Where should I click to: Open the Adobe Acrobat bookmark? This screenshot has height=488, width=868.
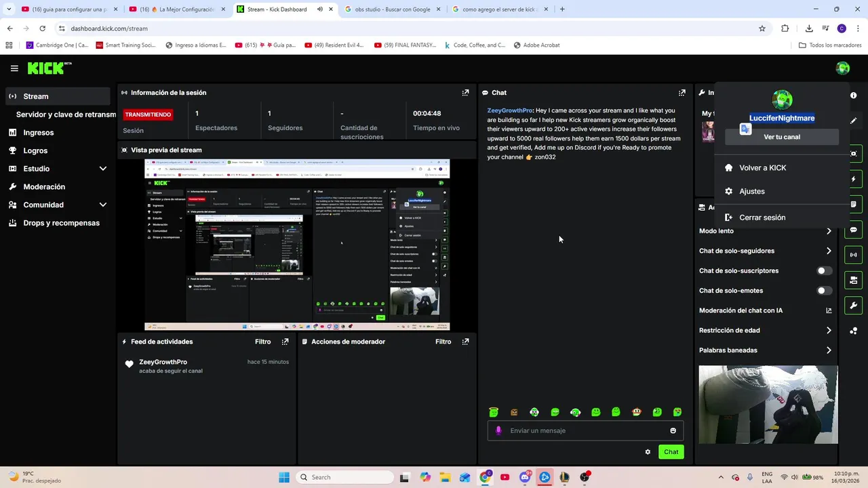click(536, 45)
